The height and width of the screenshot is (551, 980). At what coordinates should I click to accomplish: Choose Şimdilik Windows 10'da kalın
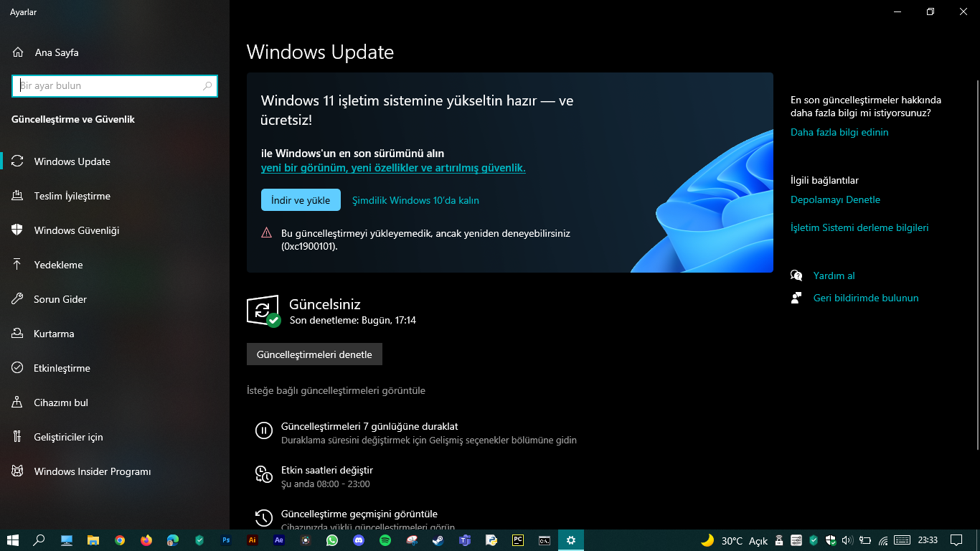click(x=415, y=200)
